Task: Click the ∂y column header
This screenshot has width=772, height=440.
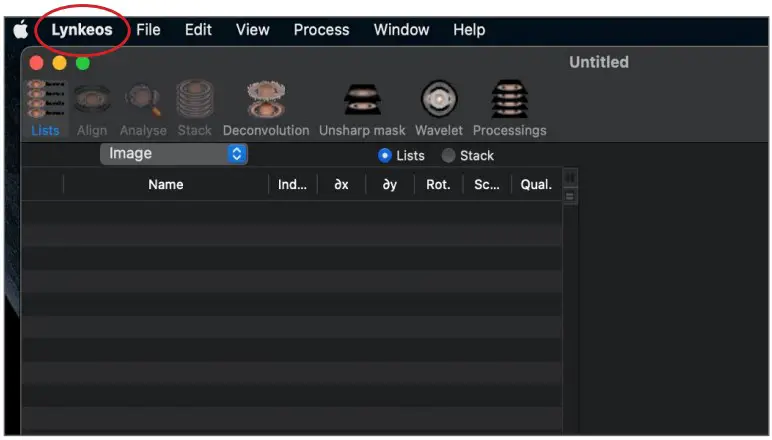Action: pyautogui.click(x=389, y=185)
